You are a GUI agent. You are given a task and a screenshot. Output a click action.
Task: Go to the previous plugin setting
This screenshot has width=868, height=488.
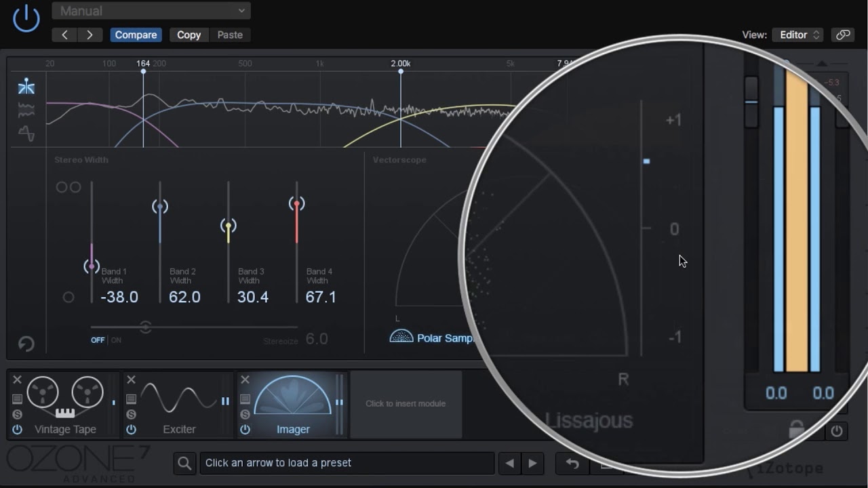tap(64, 35)
